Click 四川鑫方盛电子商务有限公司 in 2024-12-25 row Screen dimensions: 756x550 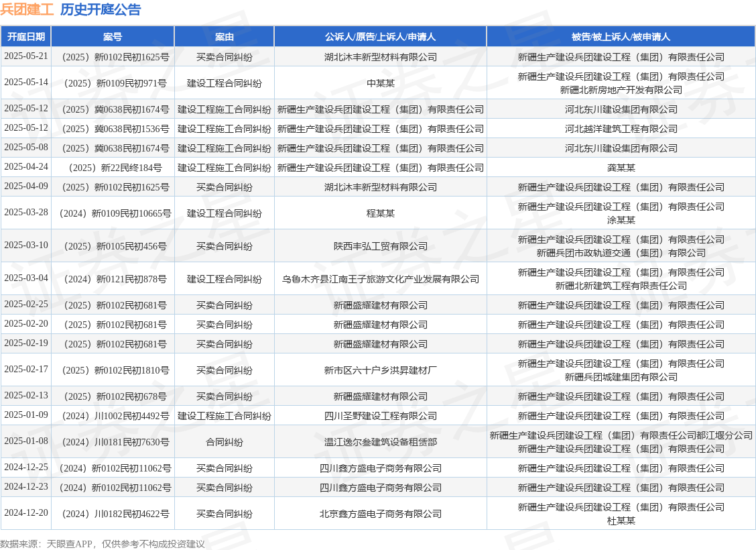tap(381, 468)
